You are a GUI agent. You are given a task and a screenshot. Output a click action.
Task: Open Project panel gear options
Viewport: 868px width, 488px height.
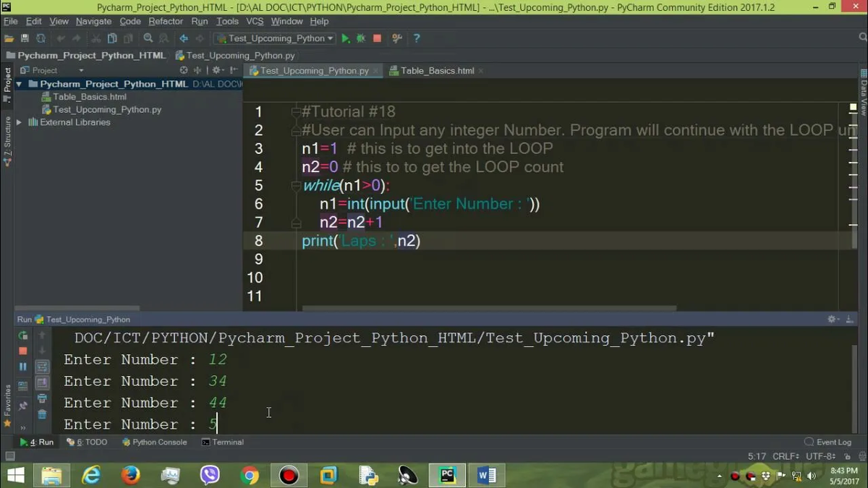217,70
